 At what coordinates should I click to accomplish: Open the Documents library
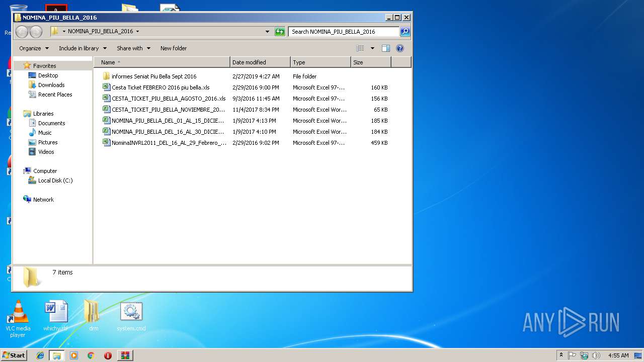51,123
